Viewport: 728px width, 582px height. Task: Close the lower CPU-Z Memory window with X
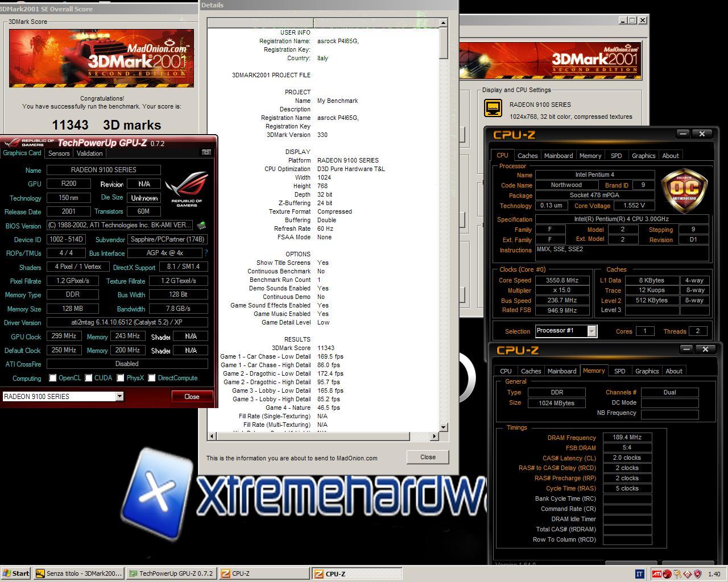[705, 349]
